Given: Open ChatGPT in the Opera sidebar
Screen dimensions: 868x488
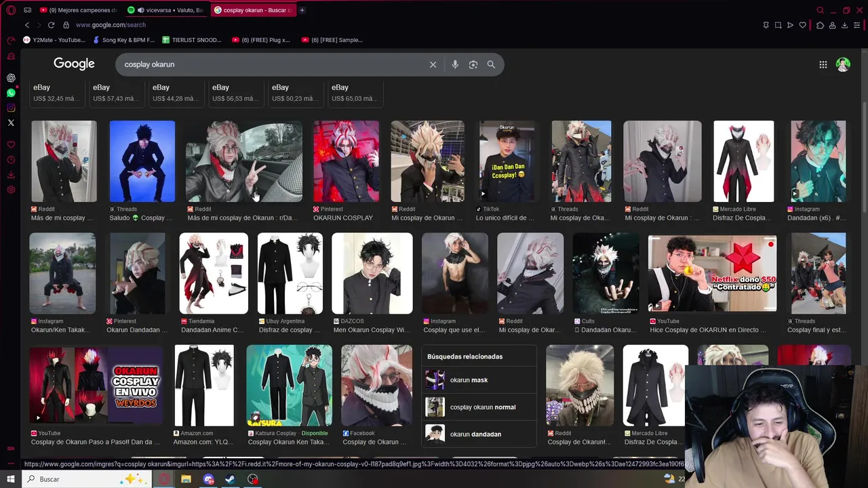Looking at the screenshot, I should [11, 78].
